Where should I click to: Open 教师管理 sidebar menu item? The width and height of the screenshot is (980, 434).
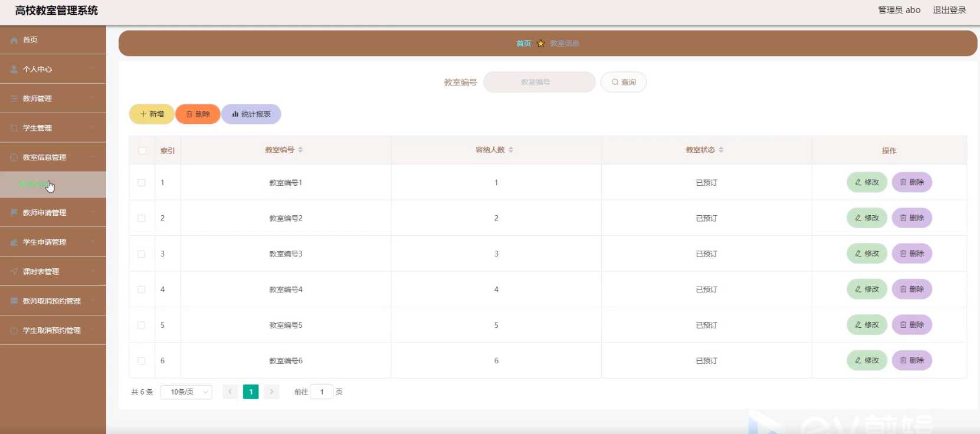pyautogui.click(x=53, y=99)
